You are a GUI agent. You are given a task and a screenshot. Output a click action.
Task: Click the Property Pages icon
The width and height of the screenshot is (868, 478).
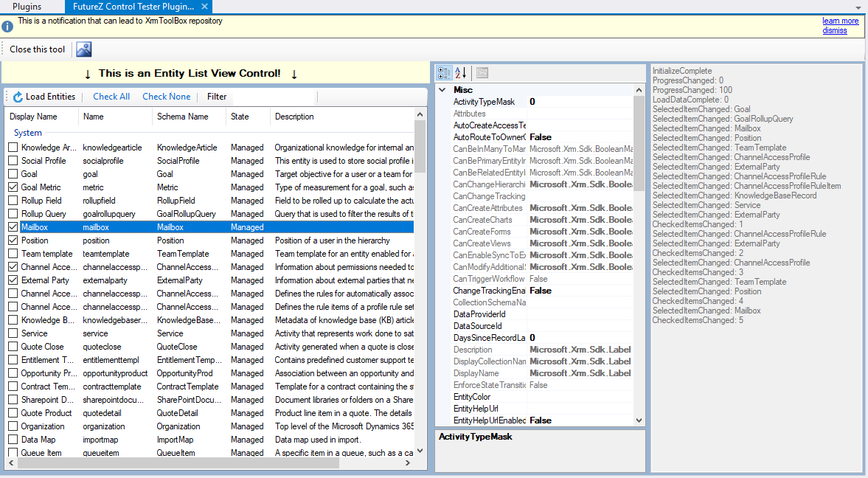[x=482, y=72]
